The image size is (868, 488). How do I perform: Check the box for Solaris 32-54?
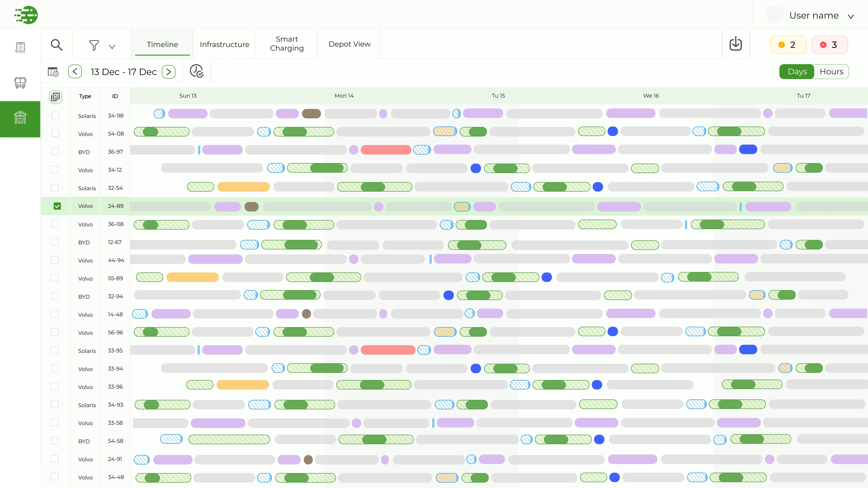click(x=55, y=188)
